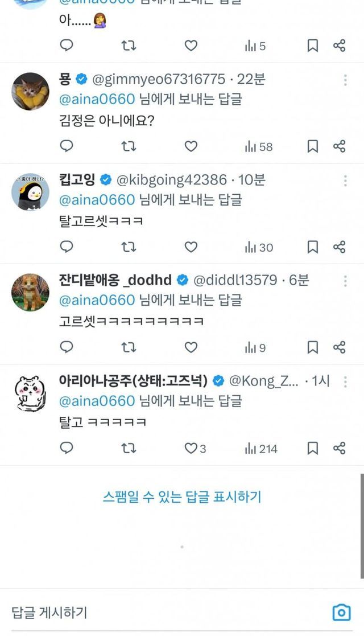Share 킵고잉's reply
This screenshot has height=636, width=364.
pos(340,247)
